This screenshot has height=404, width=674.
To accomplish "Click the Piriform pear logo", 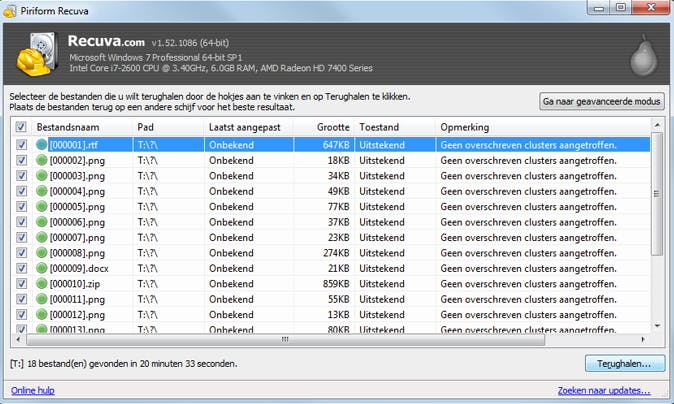I will point(643,55).
